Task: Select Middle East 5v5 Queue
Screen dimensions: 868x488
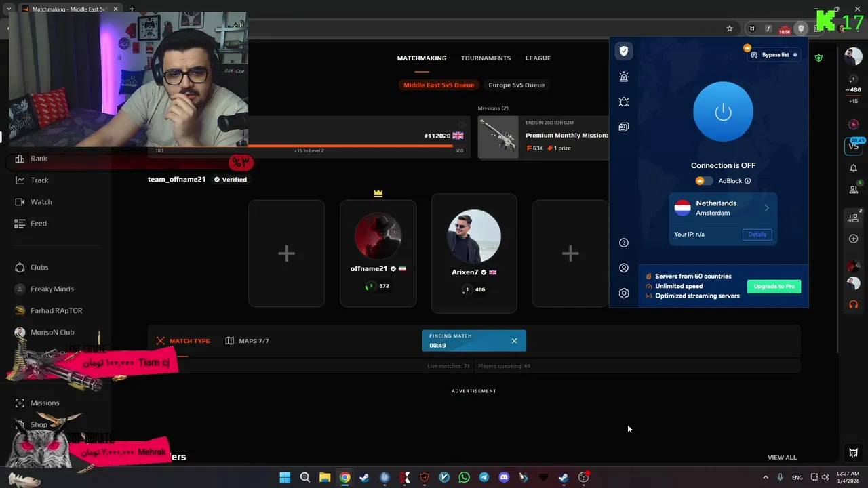Action: [439, 85]
